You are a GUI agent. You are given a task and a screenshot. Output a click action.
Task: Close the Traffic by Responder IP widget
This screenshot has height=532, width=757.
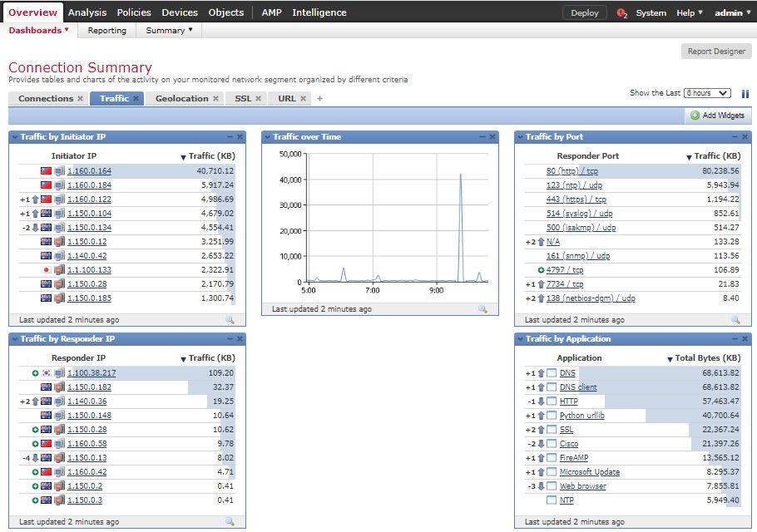240,339
